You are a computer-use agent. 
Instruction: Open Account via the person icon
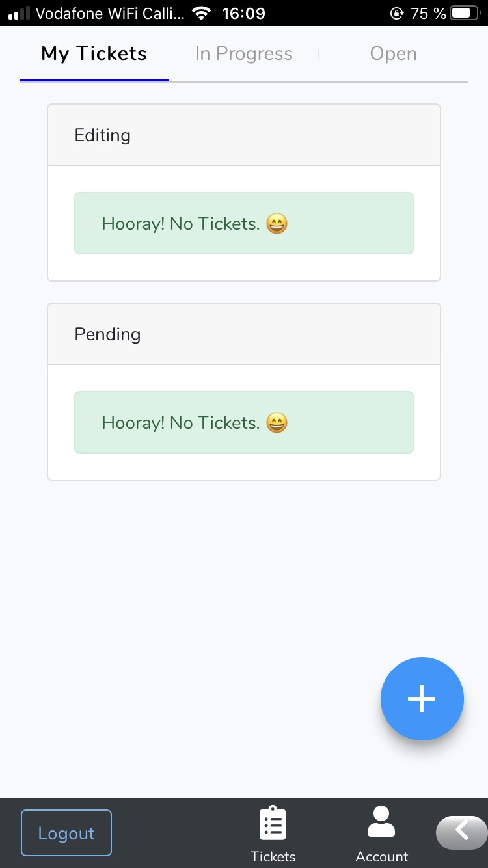point(381,822)
